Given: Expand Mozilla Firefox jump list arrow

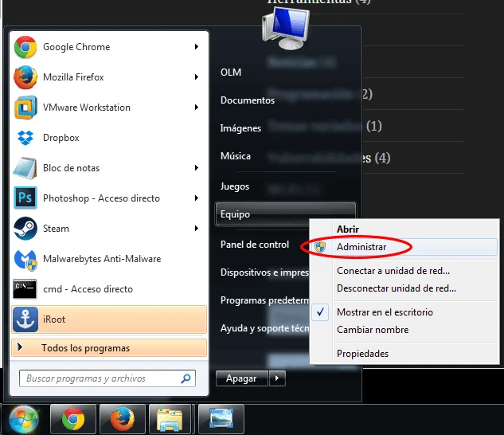Looking at the screenshot, I should [197, 77].
